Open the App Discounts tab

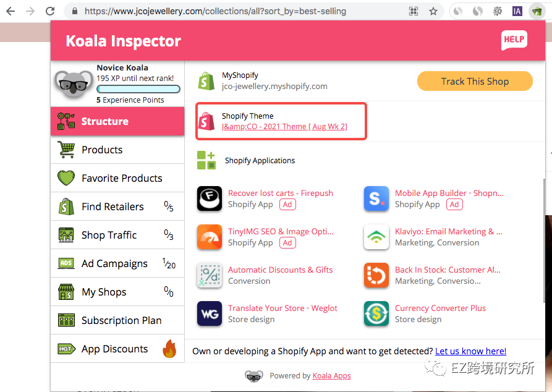117,349
